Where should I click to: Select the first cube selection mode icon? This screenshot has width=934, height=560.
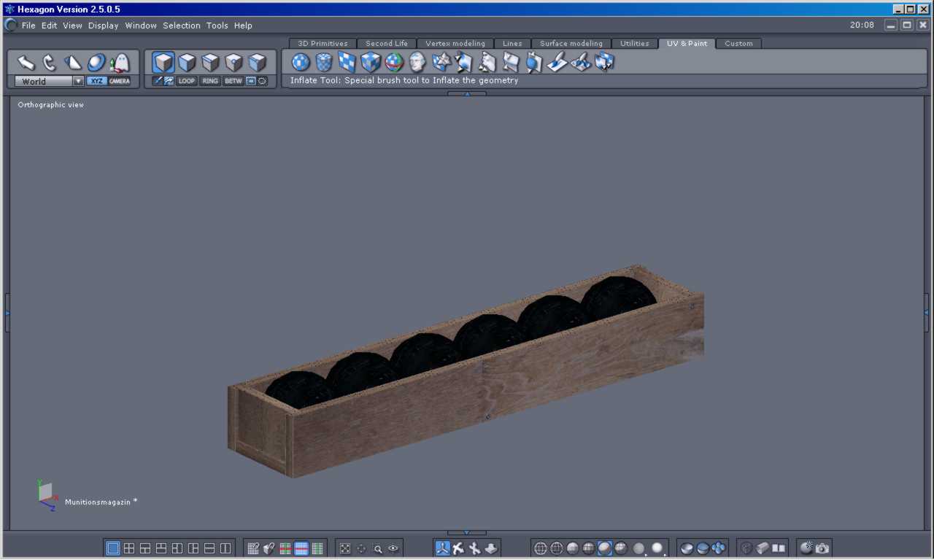coord(163,63)
